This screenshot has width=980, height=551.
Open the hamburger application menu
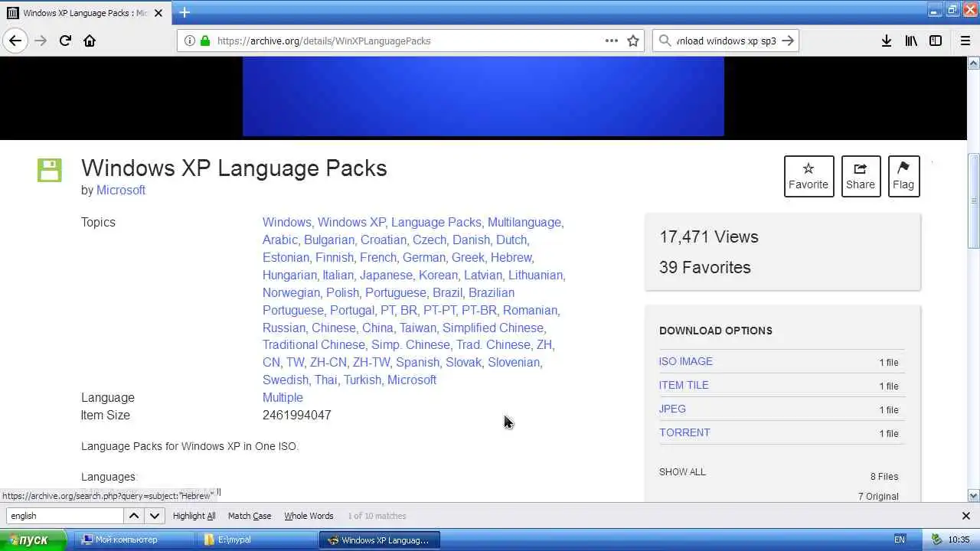(x=965, y=41)
